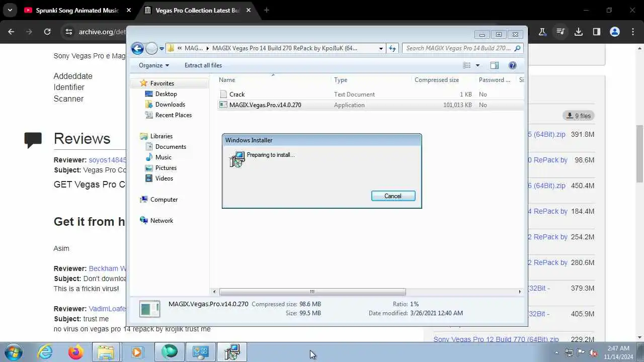
Task: Click the horizontal scrollbar in the file list
Action: coord(312,292)
